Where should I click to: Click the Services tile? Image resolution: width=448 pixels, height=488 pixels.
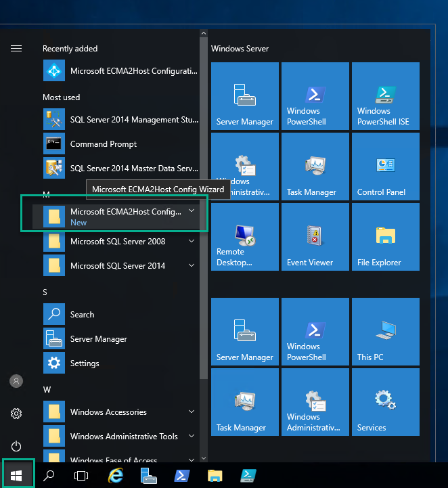385,402
